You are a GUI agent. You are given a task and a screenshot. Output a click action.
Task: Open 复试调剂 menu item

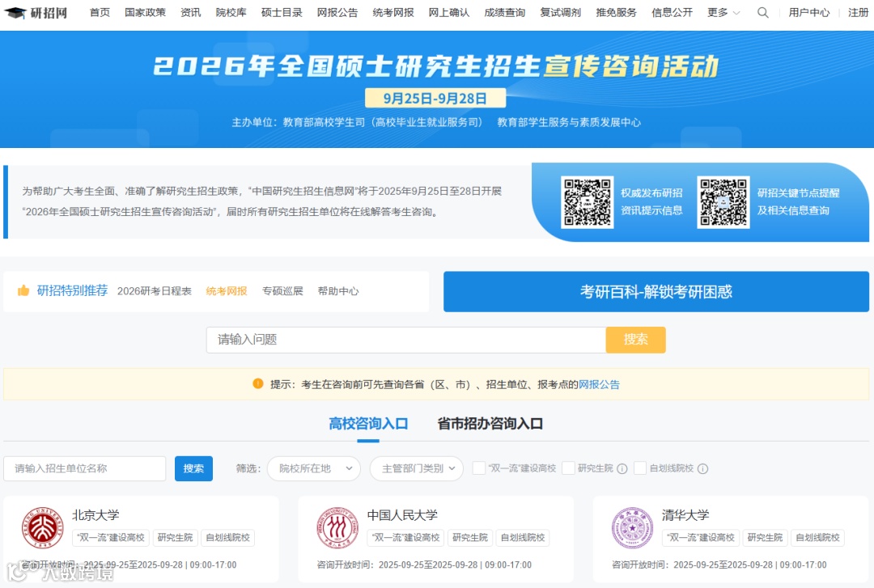tap(560, 12)
